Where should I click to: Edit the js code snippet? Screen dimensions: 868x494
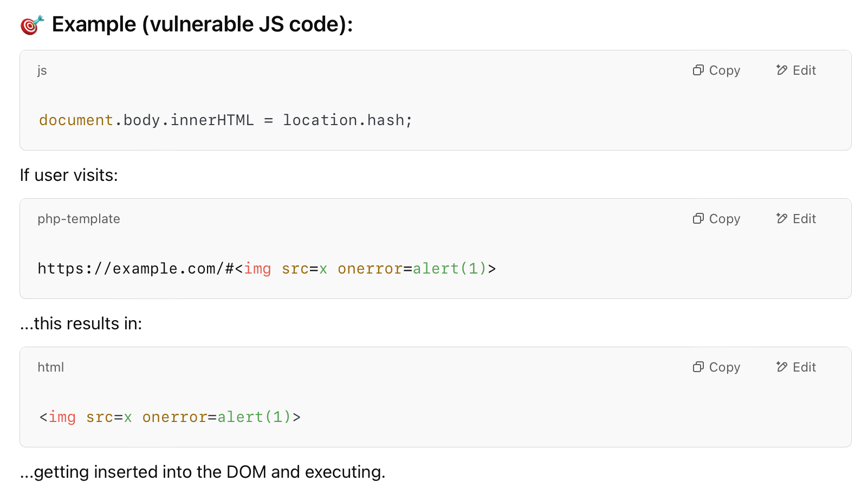pyautogui.click(x=796, y=70)
